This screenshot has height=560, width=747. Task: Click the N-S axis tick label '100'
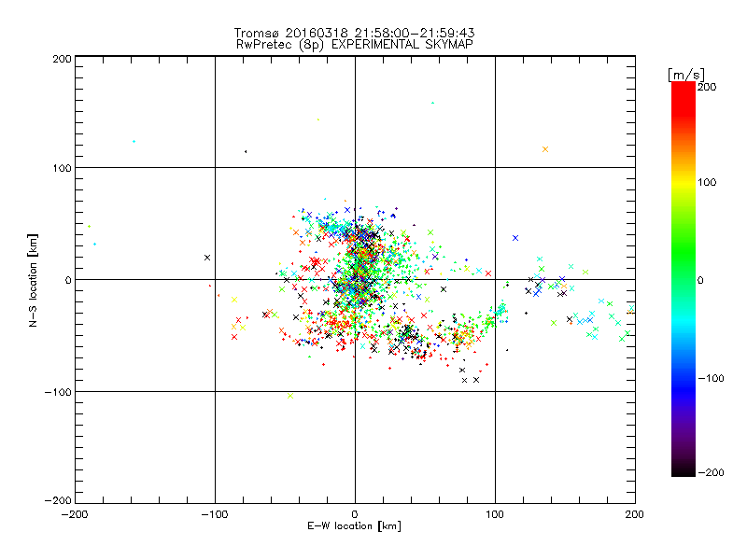[62, 168]
